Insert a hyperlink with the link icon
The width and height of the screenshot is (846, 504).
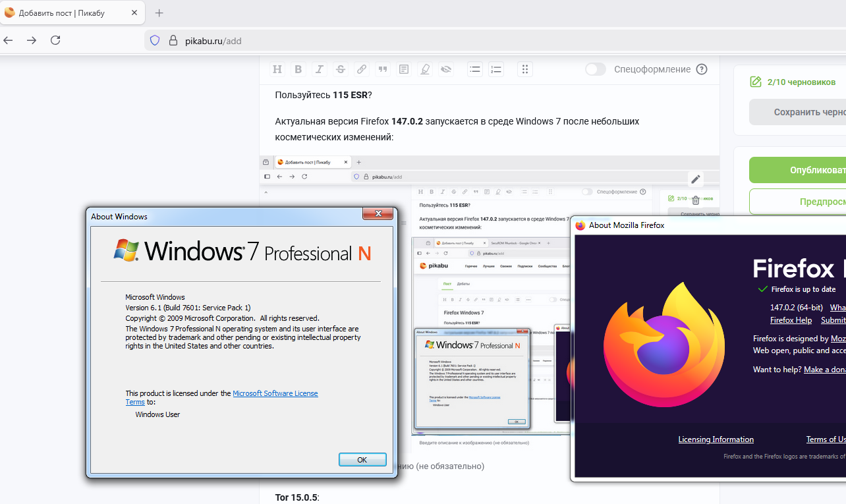[x=362, y=69]
